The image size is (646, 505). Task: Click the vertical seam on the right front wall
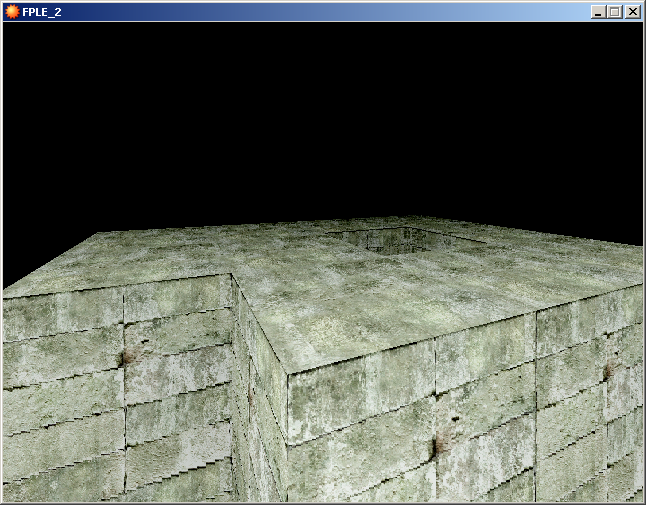[x=536, y=400]
